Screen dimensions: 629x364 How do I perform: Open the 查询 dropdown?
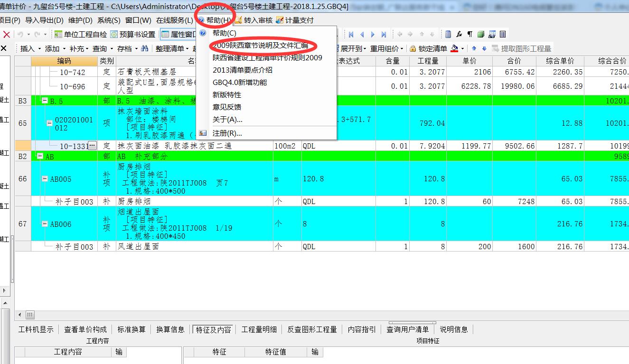[x=103, y=48]
